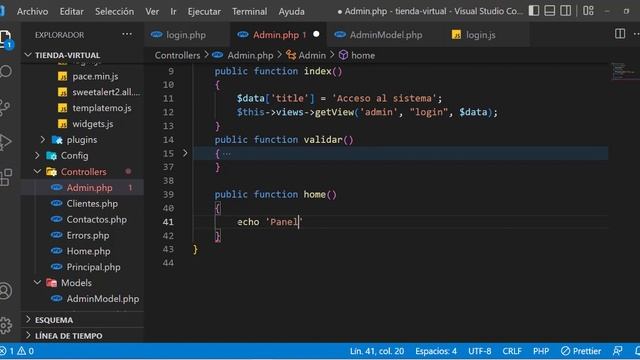Screen dimensions: 640x360
Task: Click CRLF line ending selector
Action: coord(512,351)
